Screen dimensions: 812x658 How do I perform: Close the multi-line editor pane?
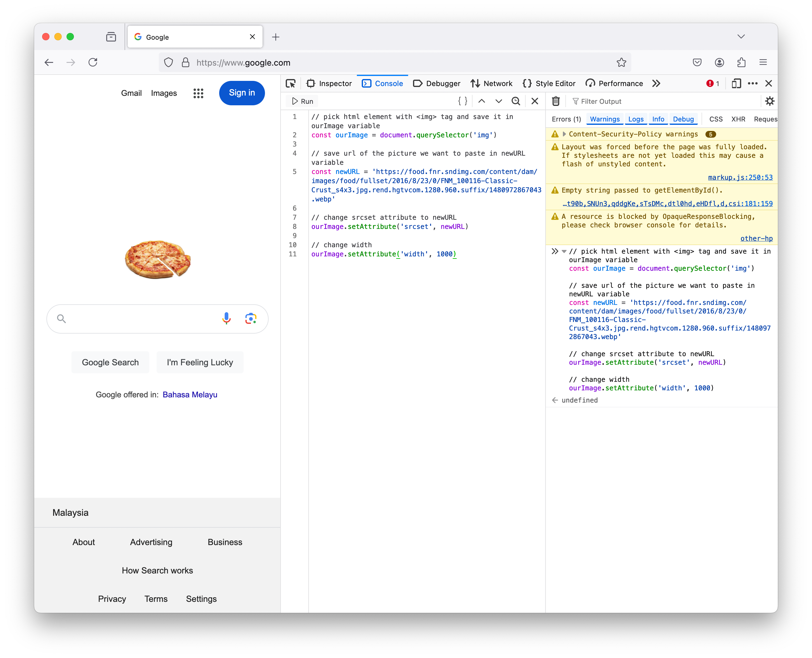(x=535, y=101)
